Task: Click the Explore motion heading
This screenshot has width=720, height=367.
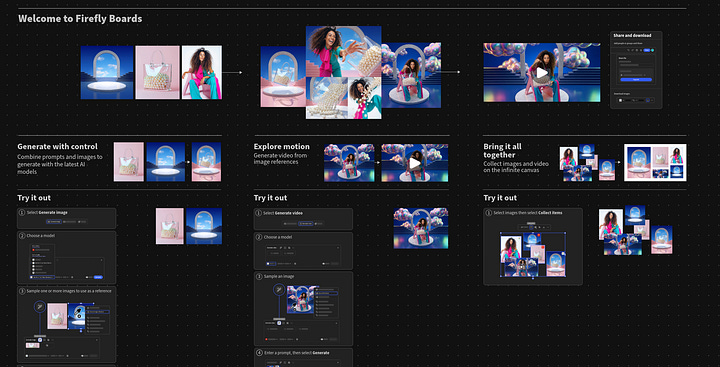Action: coord(281,147)
